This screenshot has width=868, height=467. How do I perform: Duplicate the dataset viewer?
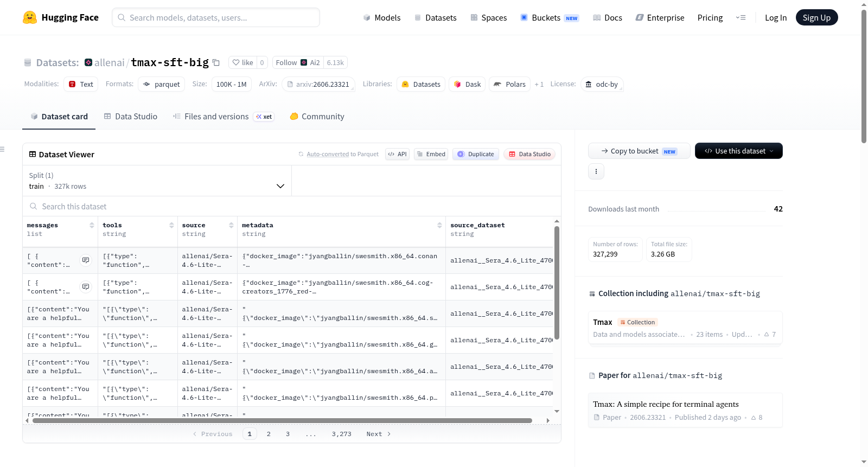point(476,154)
